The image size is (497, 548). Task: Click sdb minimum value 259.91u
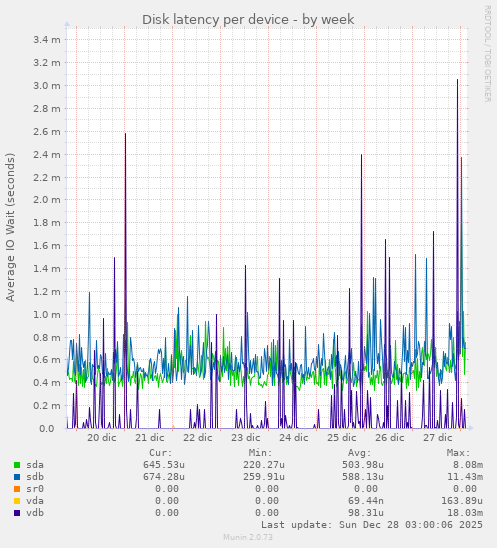264,477
